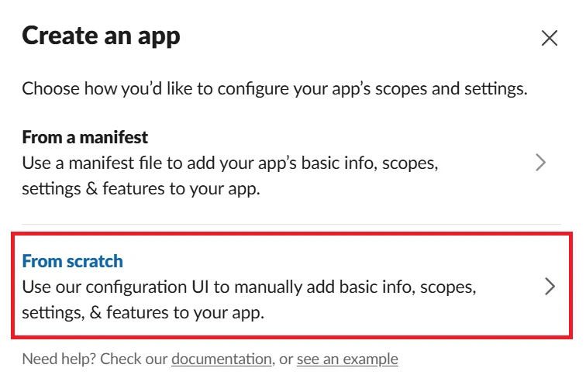Close the Create an app dialog
The image size is (586, 392).
point(550,38)
